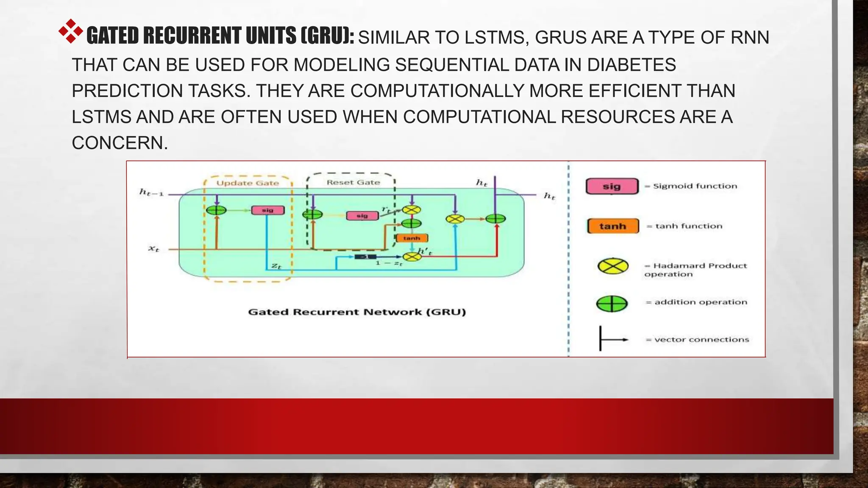Click the pink sig box in the legend
The image size is (868, 488).
(612, 186)
